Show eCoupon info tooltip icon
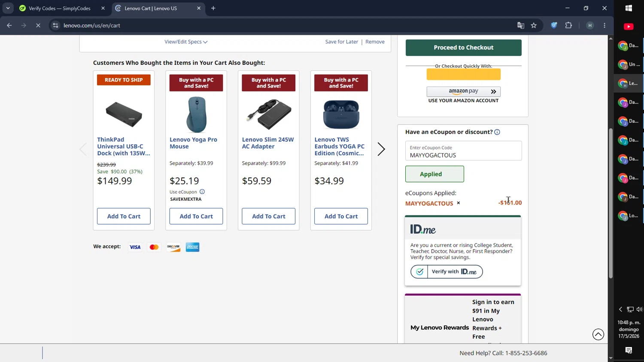Image resolution: width=644 pixels, height=362 pixels. [x=497, y=132]
